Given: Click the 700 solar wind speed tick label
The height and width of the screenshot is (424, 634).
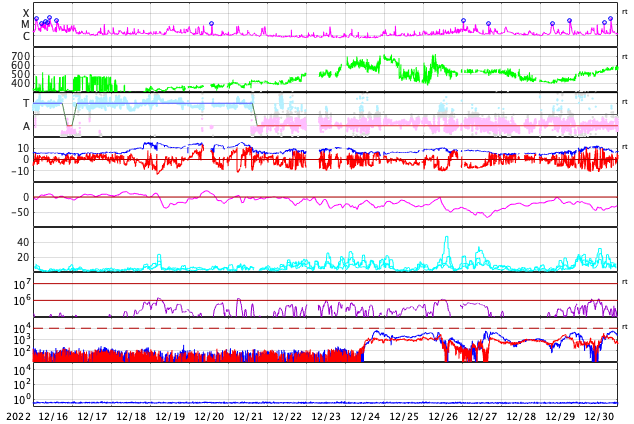Looking at the screenshot, I should 21,56.
